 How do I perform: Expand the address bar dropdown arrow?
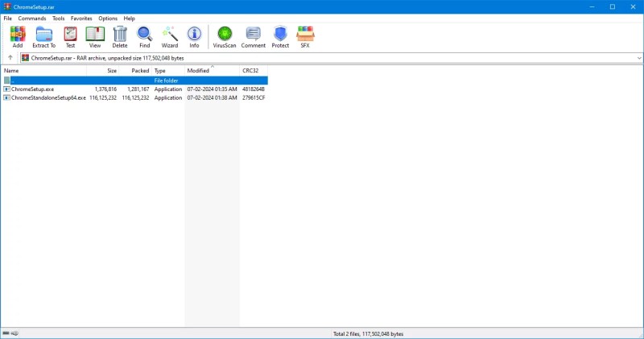coord(639,58)
